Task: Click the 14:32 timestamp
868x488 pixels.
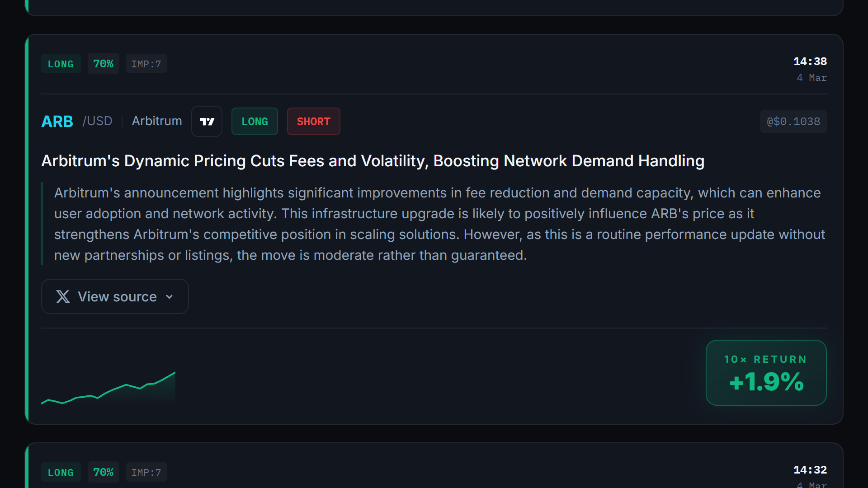Action: click(x=810, y=470)
